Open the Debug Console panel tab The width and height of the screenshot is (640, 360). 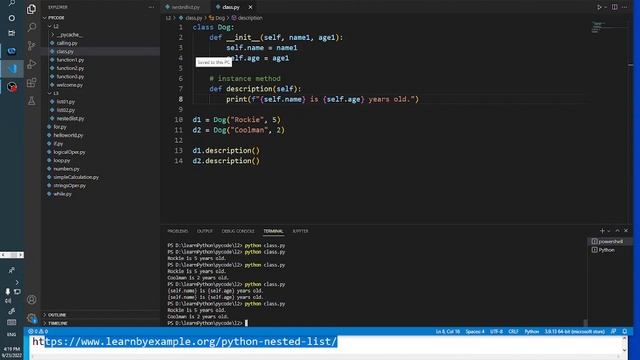coord(238,231)
